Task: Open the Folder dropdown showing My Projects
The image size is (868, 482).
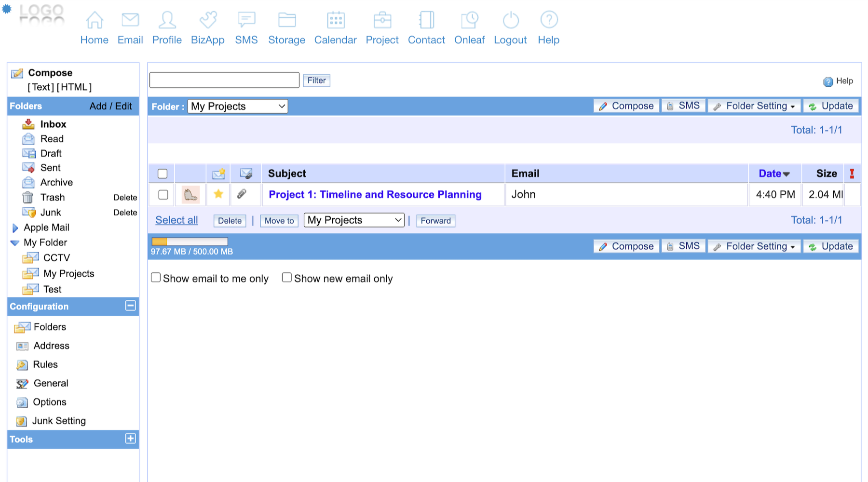Action: pyautogui.click(x=238, y=107)
